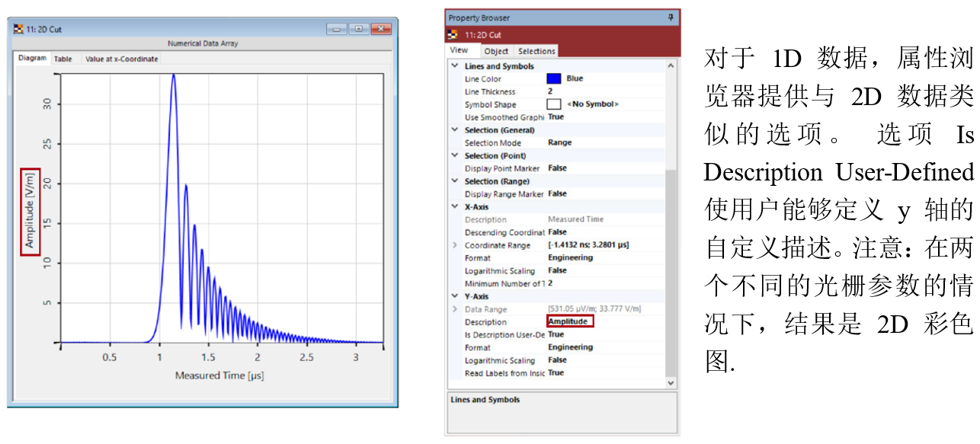This screenshot has height=444, width=980.
Task: Toggle Display Point Marker False value
Action: click(557, 168)
